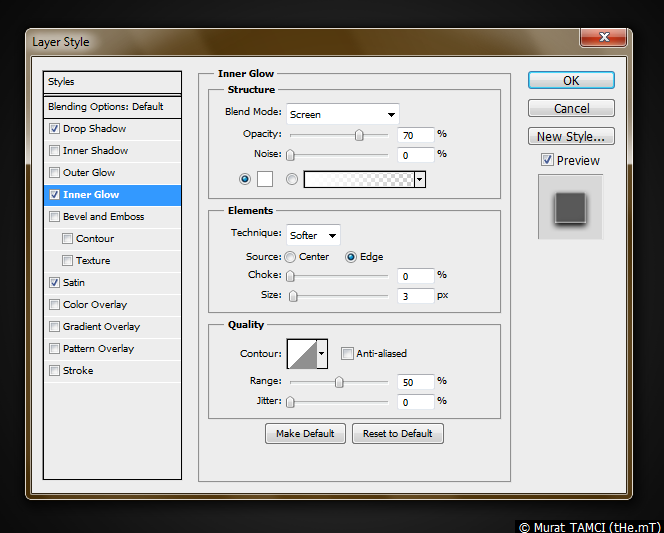Open the Blend Mode dropdown

[342, 114]
